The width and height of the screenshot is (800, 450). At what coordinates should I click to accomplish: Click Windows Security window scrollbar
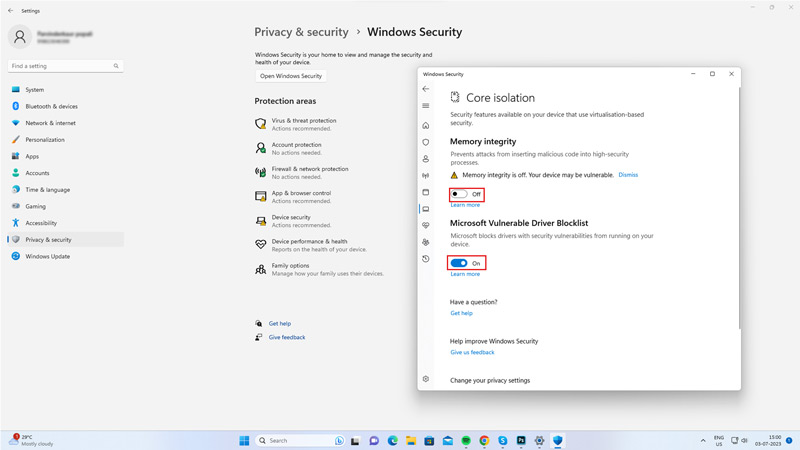[x=739, y=207]
